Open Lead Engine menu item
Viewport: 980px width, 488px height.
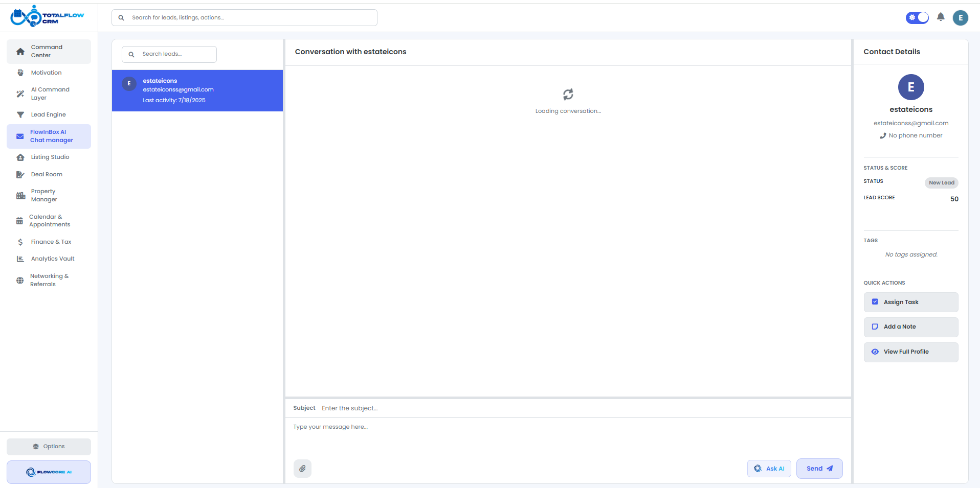pyautogui.click(x=48, y=114)
